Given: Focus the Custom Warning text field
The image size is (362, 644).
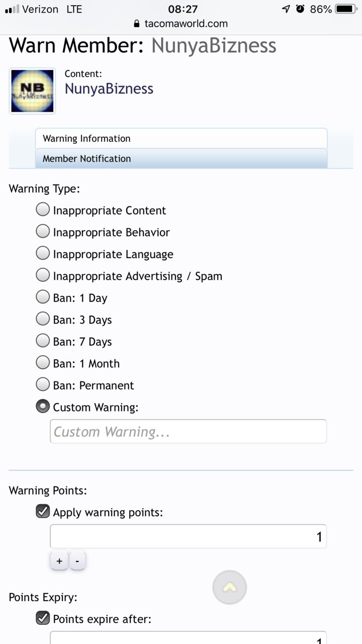Looking at the screenshot, I should point(188,431).
